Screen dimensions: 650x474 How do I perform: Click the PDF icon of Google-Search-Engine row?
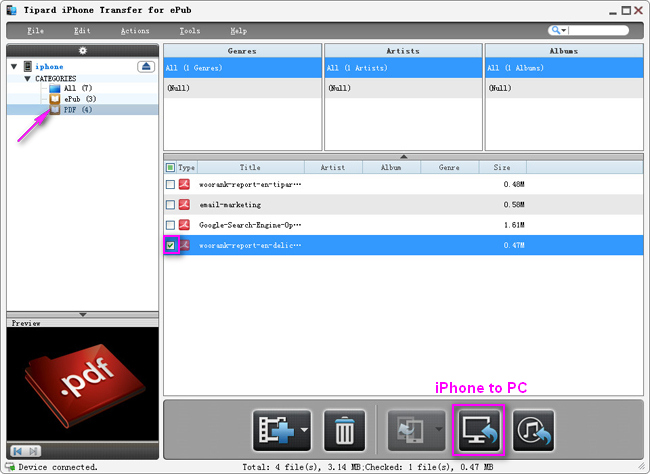[184, 225]
